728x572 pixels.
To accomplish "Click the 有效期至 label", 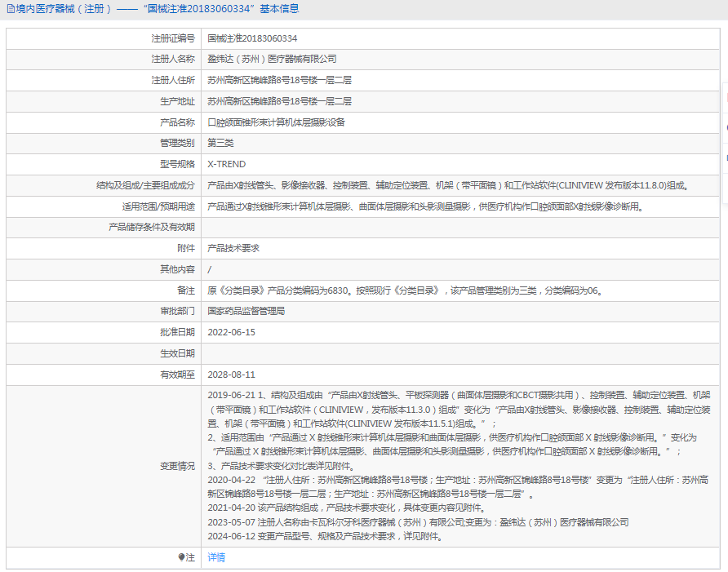I will (x=177, y=375).
